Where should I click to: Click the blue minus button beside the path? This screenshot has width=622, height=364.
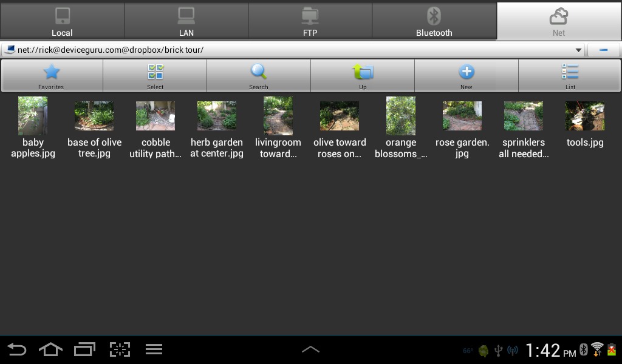pyautogui.click(x=603, y=50)
